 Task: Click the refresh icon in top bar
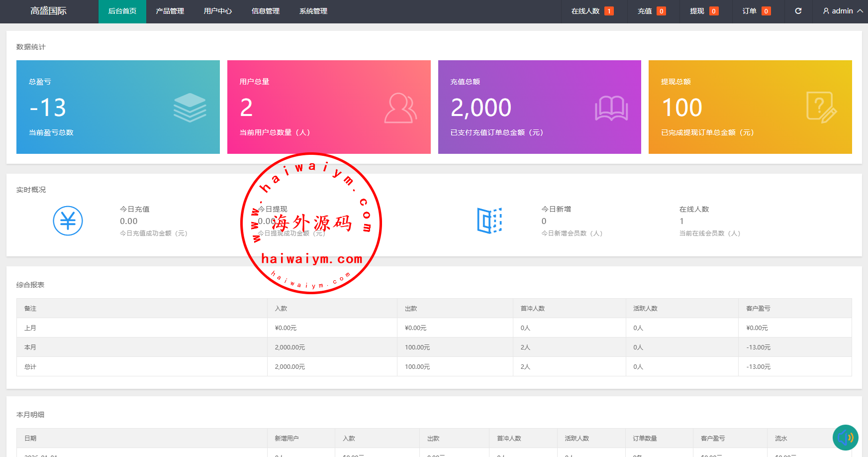click(798, 11)
